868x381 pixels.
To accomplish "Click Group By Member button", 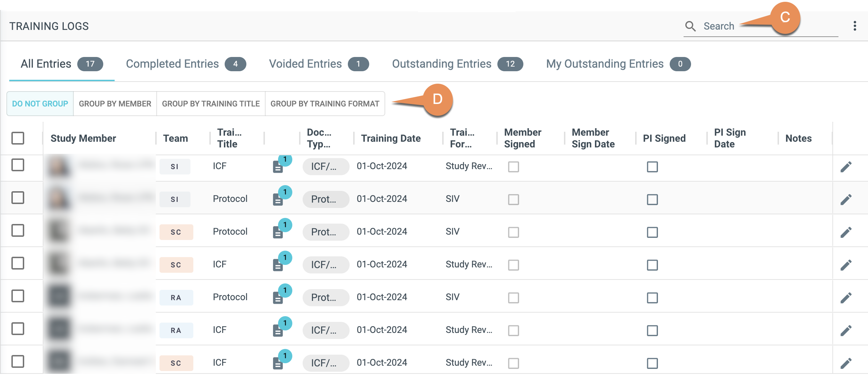I will click(115, 104).
